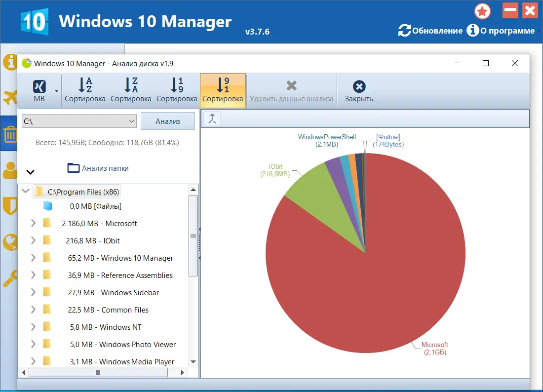543x392 pixels.
Task: Click the [Файлы] (174Bytes) chart label
Action: pos(388,141)
